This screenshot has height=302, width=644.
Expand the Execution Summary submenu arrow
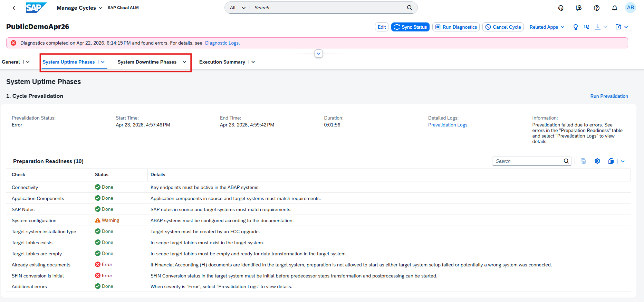[253, 62]
